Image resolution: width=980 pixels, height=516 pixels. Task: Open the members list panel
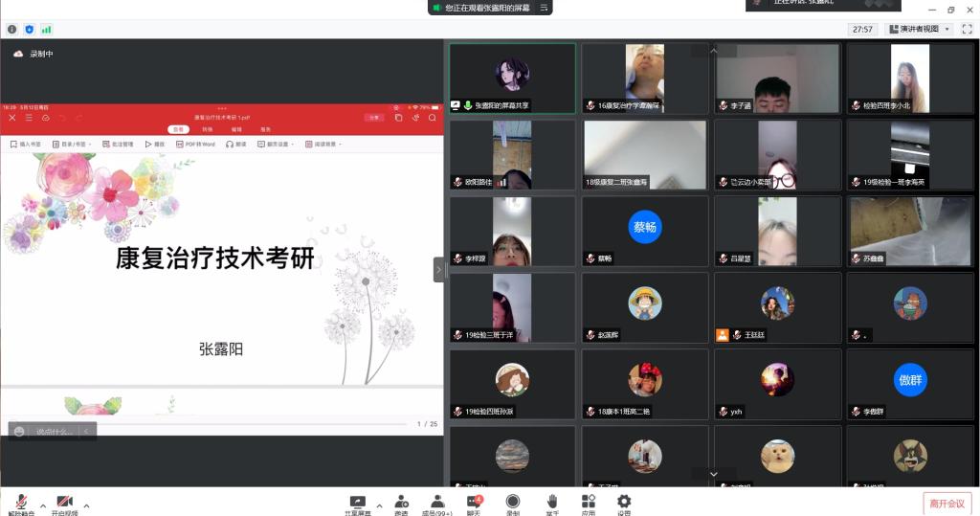[x=437, y=503]
